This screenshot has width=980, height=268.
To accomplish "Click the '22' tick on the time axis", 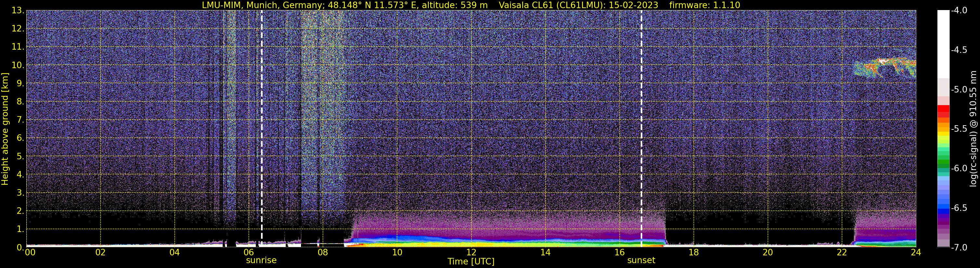I will point(842,252).
